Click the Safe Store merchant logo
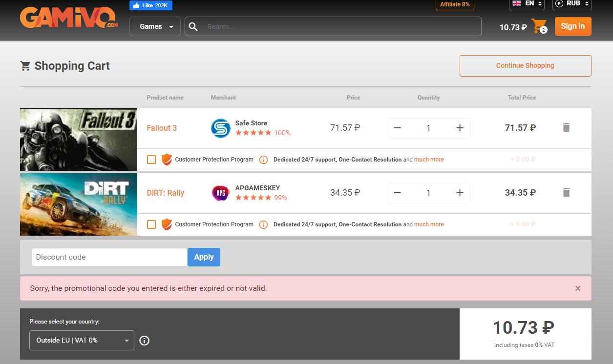 click(221, 128)
